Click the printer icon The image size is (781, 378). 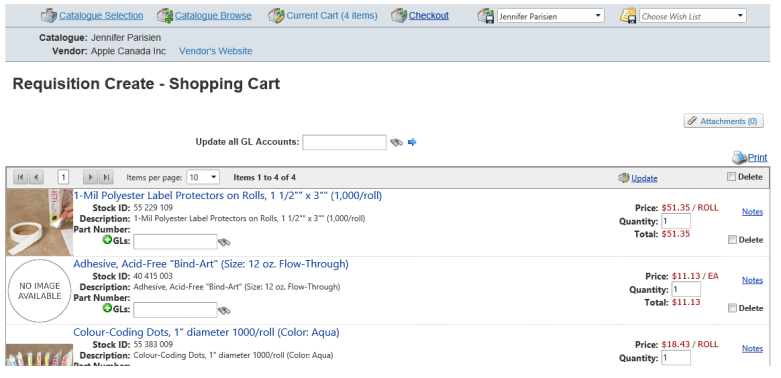[739, 158]
